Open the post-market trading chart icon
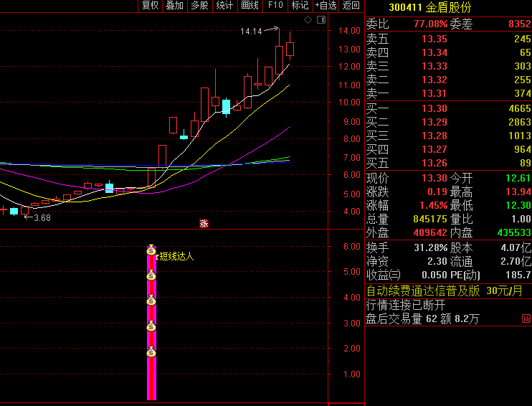This screenshot has width=532, height=406. (526, 318)
